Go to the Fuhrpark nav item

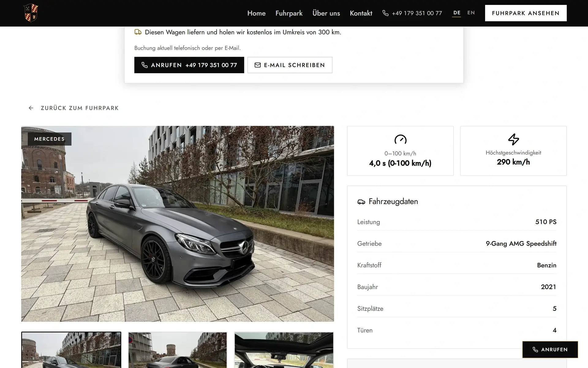click(x=289, y=13)
